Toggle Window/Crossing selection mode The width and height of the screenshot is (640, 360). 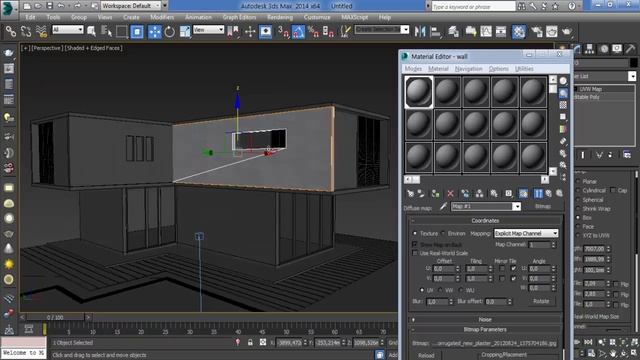coord(137,31)
